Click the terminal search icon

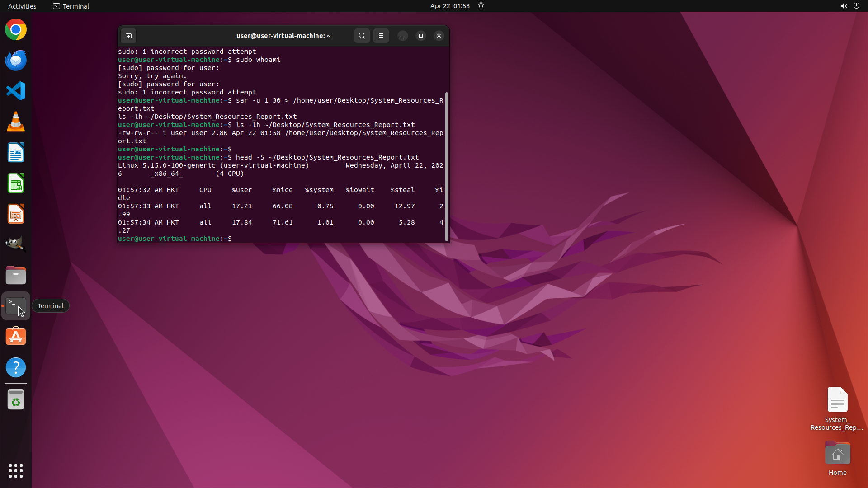tap(362, 36)
